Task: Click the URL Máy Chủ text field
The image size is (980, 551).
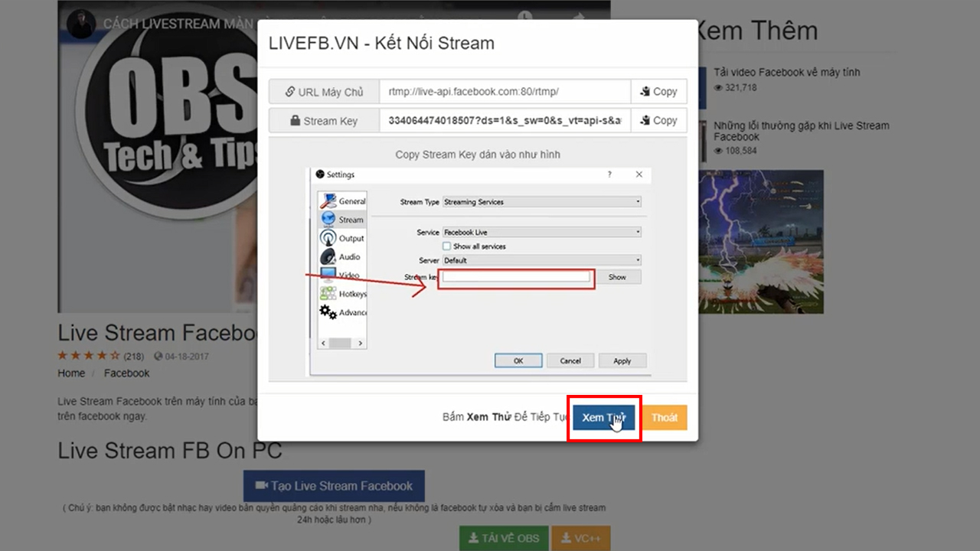Action: pos(505,92)
